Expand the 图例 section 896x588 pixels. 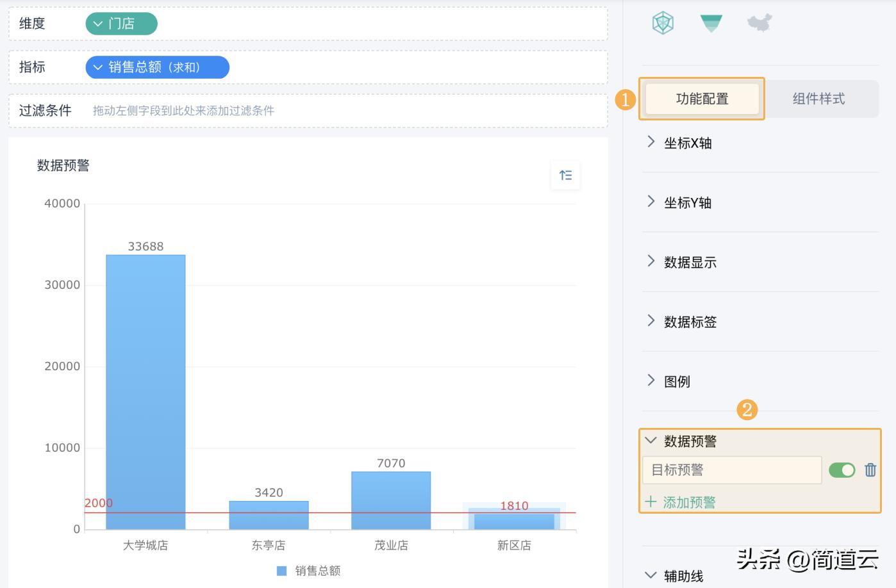coord(651,380)
